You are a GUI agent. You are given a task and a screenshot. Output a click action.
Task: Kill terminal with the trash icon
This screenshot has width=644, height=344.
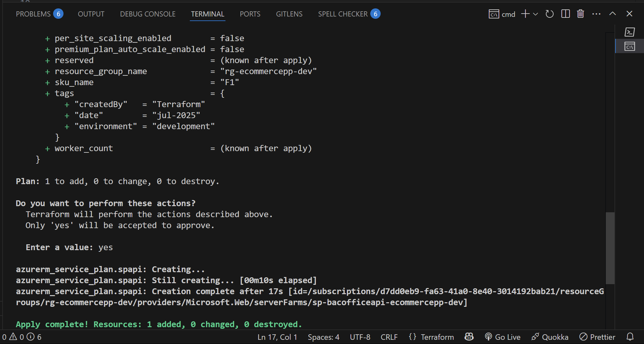[580, 14]
